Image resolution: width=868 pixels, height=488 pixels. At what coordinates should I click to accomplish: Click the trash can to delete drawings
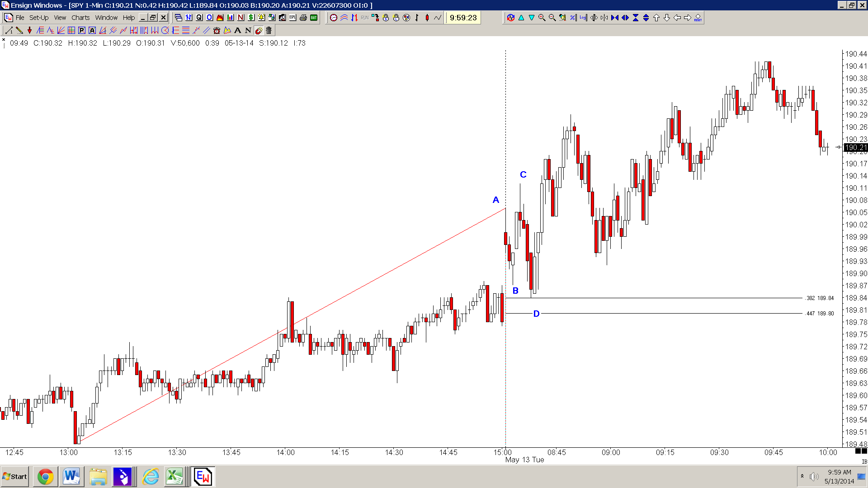pos(269,30)
